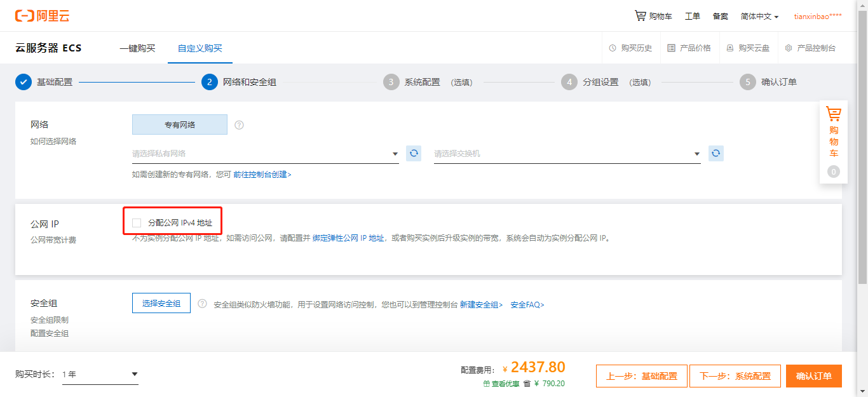Click the price ¥ 2437.80
This screenshot has height=397, width=868.
pos(534,368)
